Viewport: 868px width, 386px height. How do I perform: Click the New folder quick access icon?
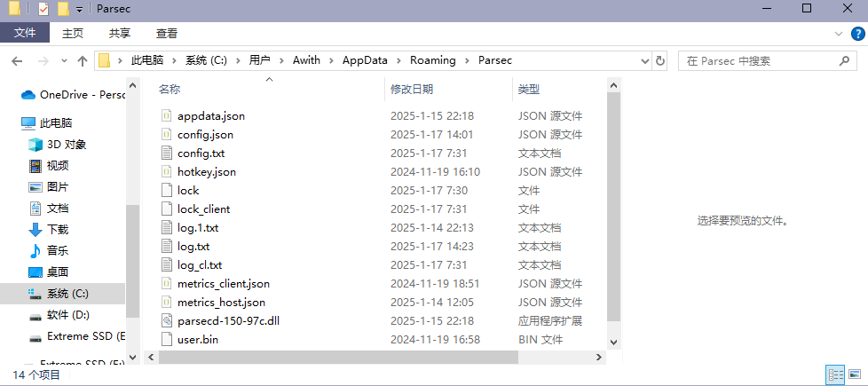click(x=63, y=9)
